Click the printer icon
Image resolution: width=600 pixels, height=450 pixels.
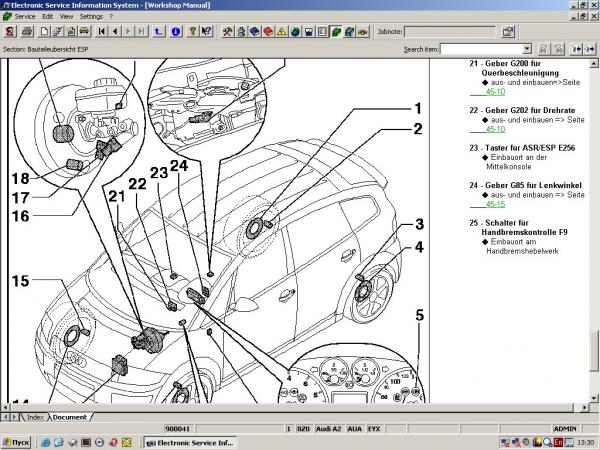(x=27, y=31)
